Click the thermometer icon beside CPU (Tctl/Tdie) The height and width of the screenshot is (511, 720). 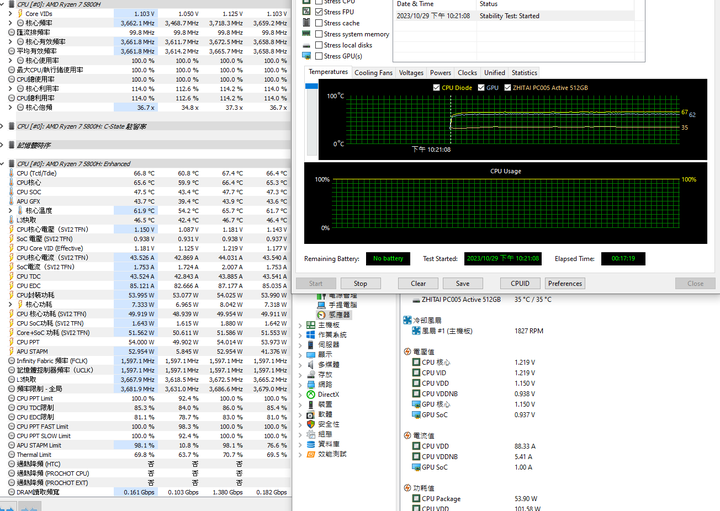[x=11, y=173]
